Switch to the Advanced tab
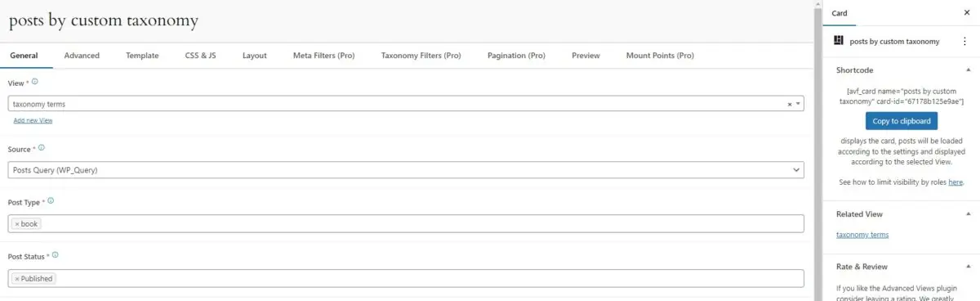The width and height of the screenshot is (980, 301). (82, 56)
